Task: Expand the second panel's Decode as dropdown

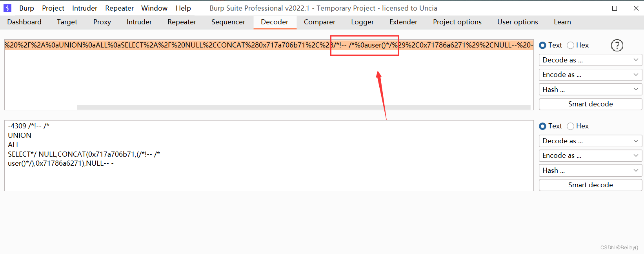Action: (x=590, y=141)
